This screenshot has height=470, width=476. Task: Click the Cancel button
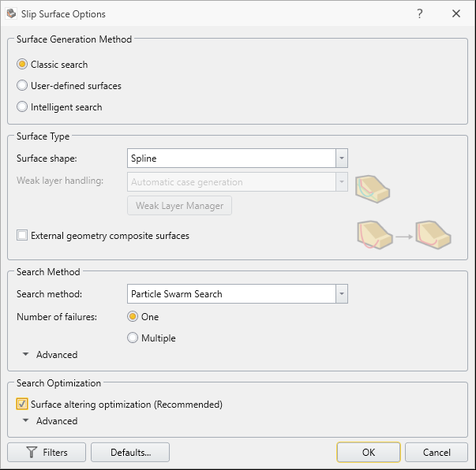(x=437, y=453)
